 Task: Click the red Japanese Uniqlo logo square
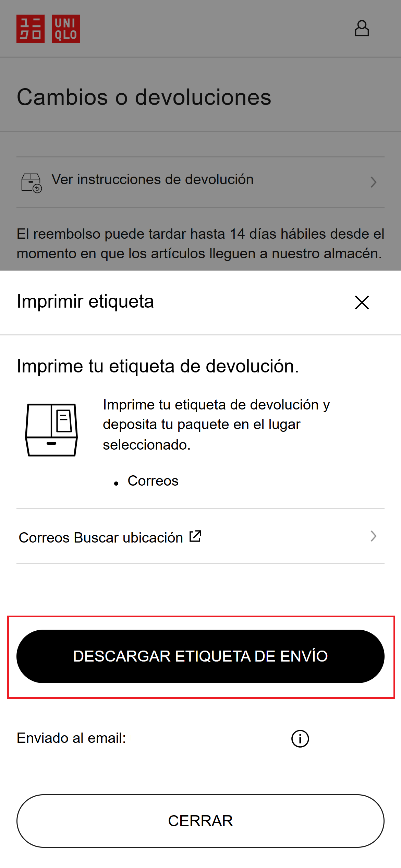31,29
